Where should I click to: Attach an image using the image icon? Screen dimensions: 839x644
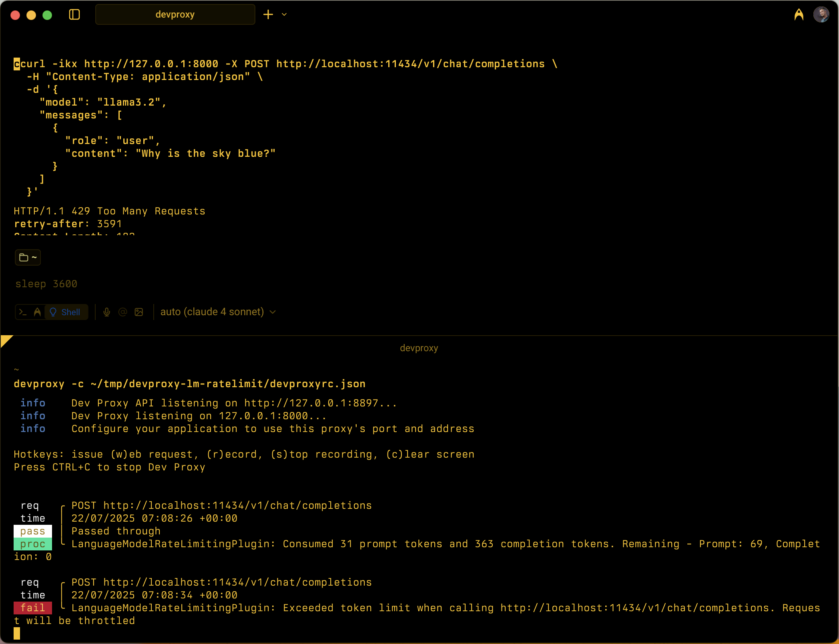pyautogui.click(x=139, y=312)
